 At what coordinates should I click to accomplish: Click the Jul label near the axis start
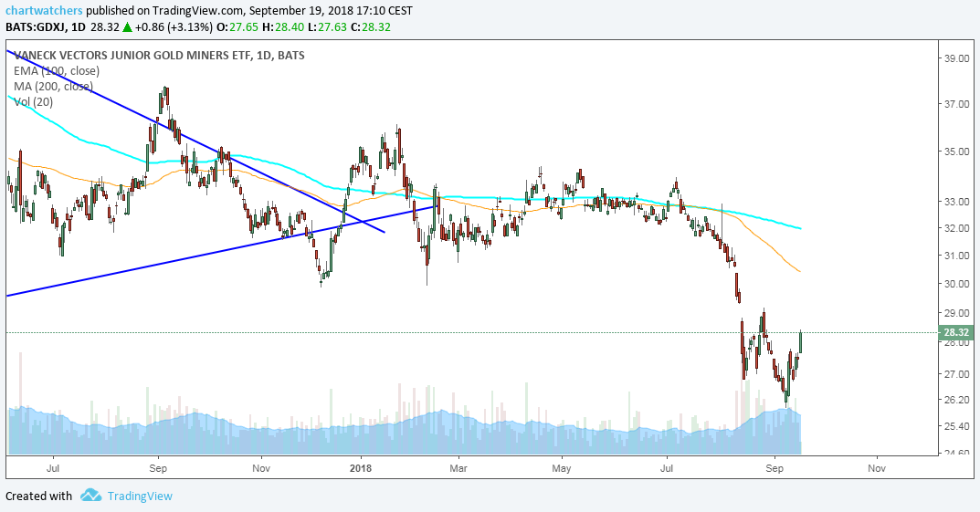click(x=52, y=468)
